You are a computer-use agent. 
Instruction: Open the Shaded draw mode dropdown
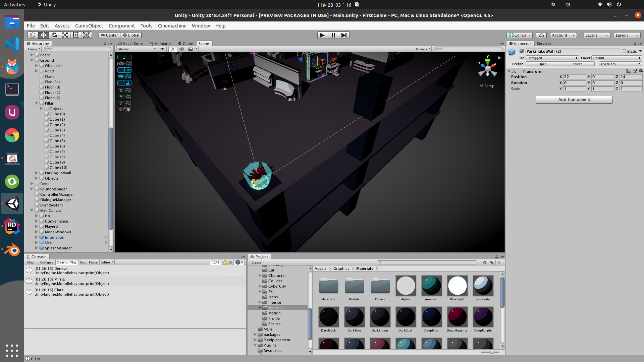click(x=137, y=49)
